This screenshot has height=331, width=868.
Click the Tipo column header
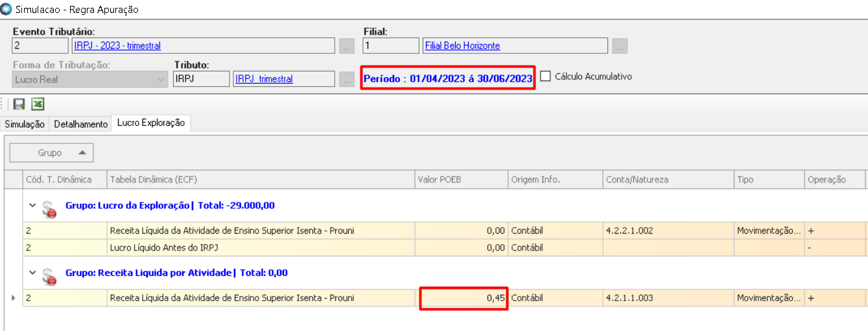[769, 180]
